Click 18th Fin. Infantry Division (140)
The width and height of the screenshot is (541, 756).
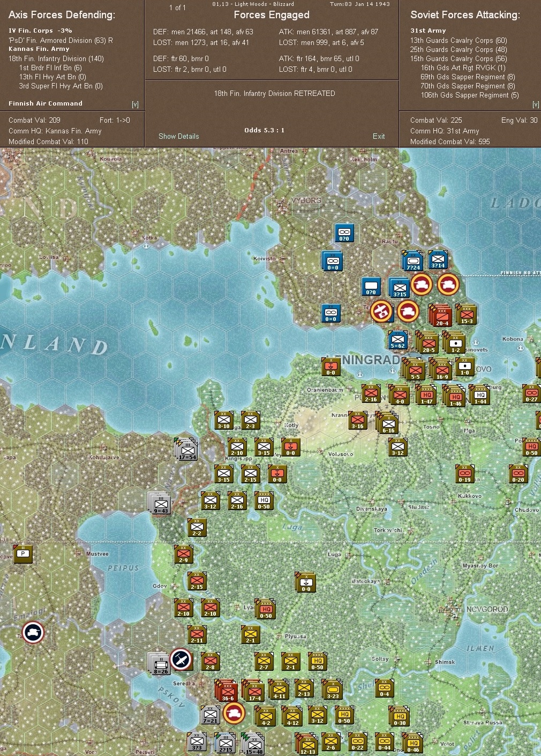pos(56,59)
